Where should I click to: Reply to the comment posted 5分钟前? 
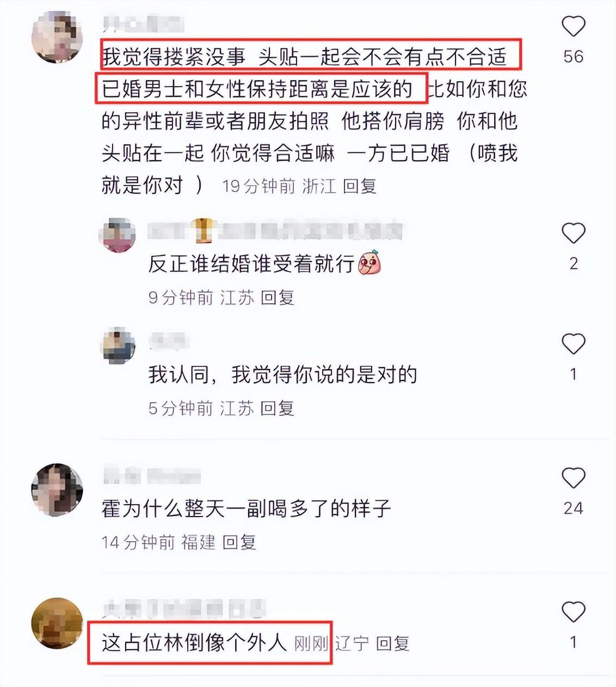[278, 408]
